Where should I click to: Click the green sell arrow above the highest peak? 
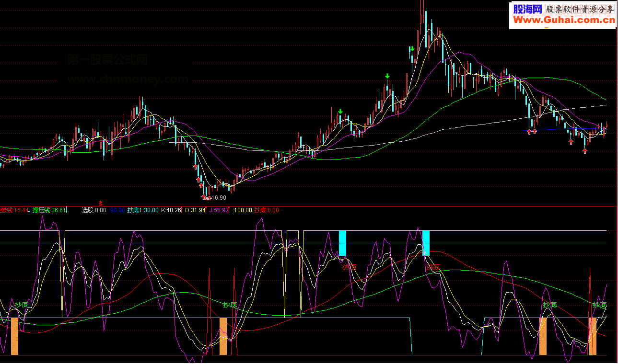pos(412,48)
